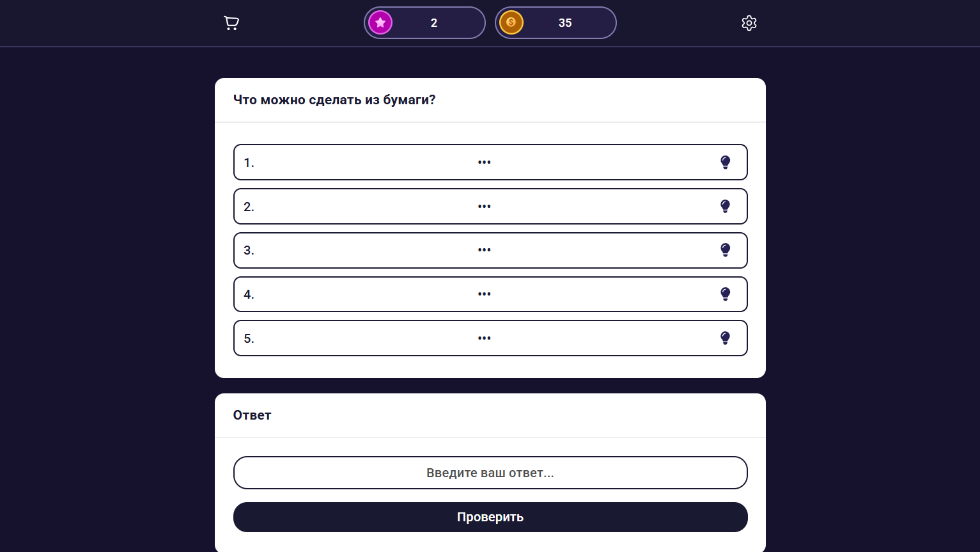Use the hint lightbulb for answer 2

725,206
